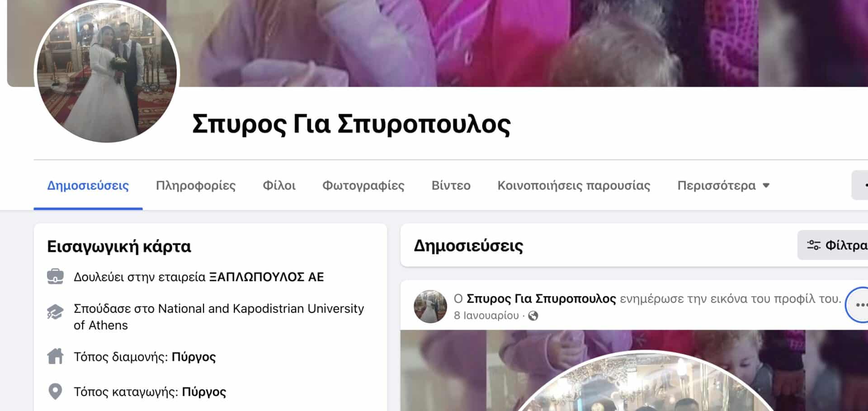The height and width of the screenshot is (411, 868).
Task: Click the briefcase work icon
Action: point(55,277)
